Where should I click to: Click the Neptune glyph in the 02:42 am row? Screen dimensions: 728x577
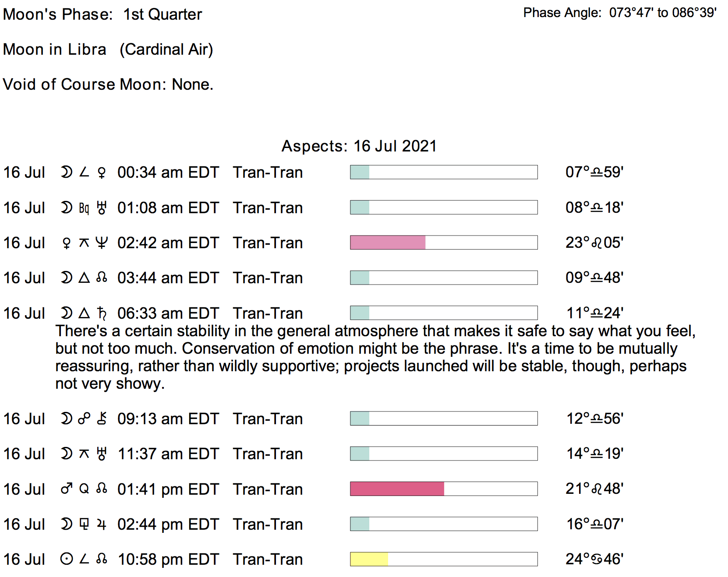pos(102,243)
